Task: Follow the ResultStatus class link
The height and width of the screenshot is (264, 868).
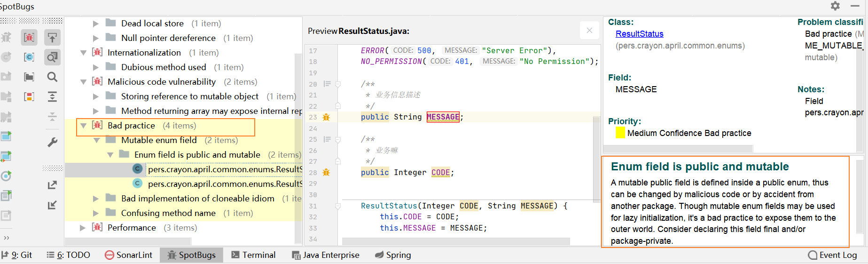Action: pyautogui.click(x=640, y=34)
